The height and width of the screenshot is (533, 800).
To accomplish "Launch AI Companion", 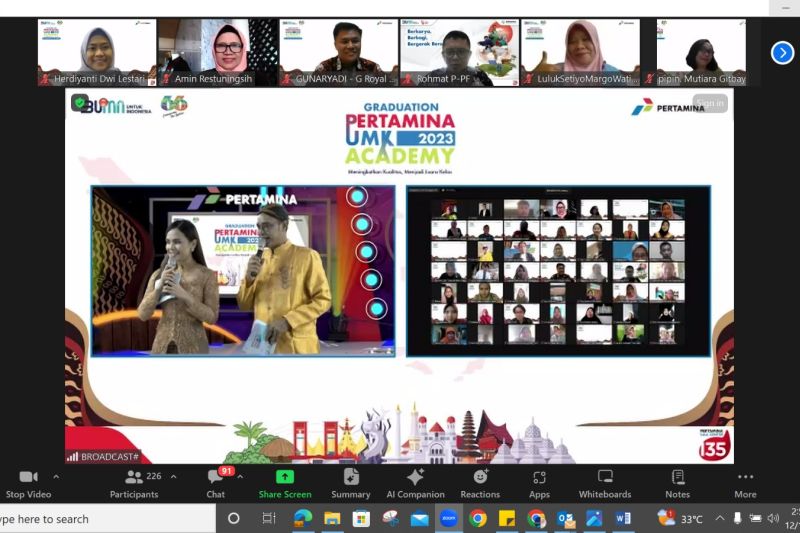I will click(415, 485).
